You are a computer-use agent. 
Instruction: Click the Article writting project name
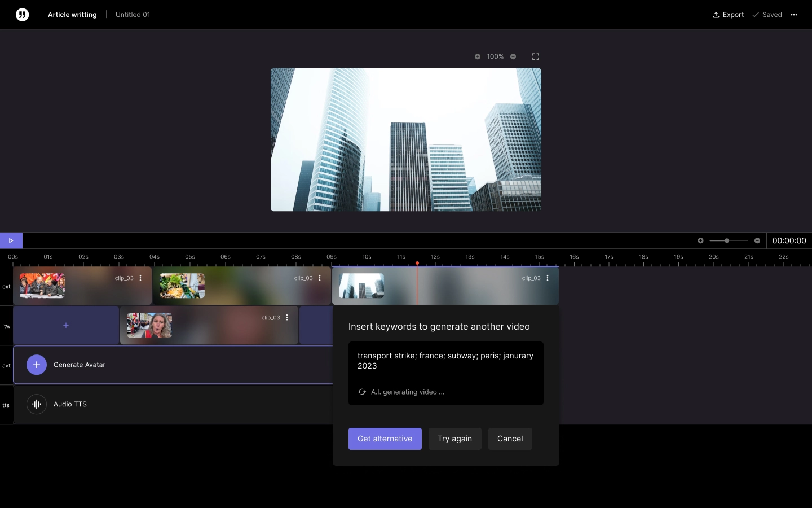tap(72, 15)
